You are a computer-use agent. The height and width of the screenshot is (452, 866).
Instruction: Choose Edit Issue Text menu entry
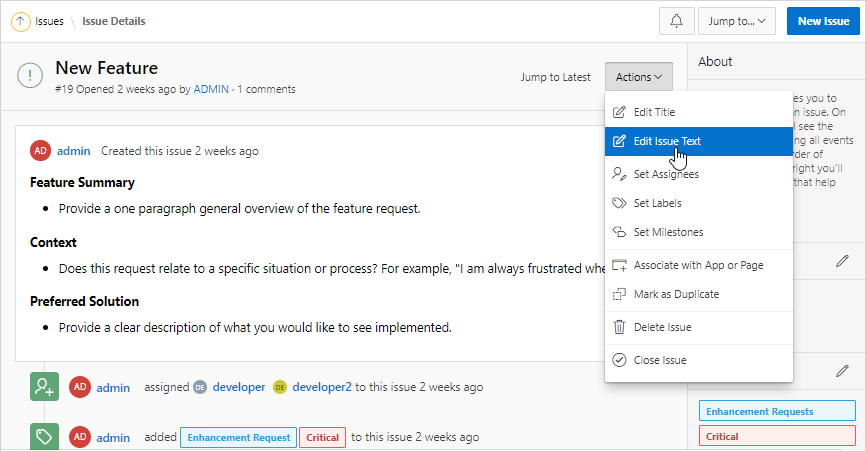point(667,141)
